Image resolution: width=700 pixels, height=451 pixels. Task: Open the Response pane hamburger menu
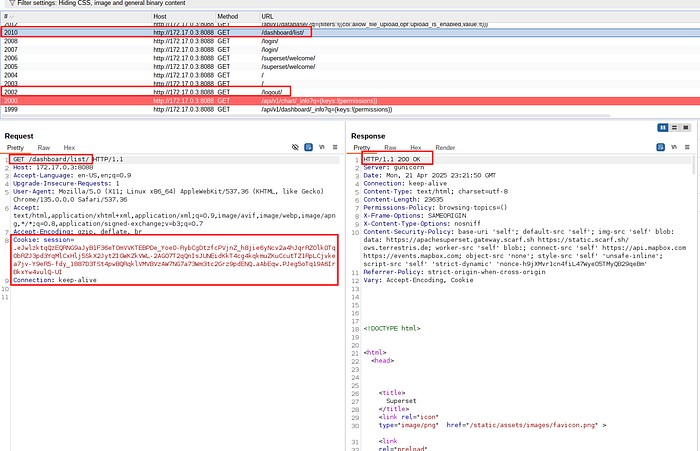tap(687, 147)
